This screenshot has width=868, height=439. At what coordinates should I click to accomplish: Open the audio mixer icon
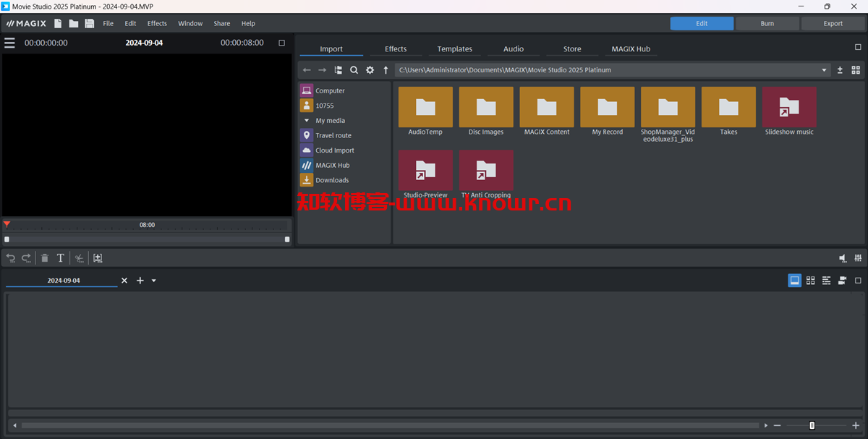(x=858, y=257)
